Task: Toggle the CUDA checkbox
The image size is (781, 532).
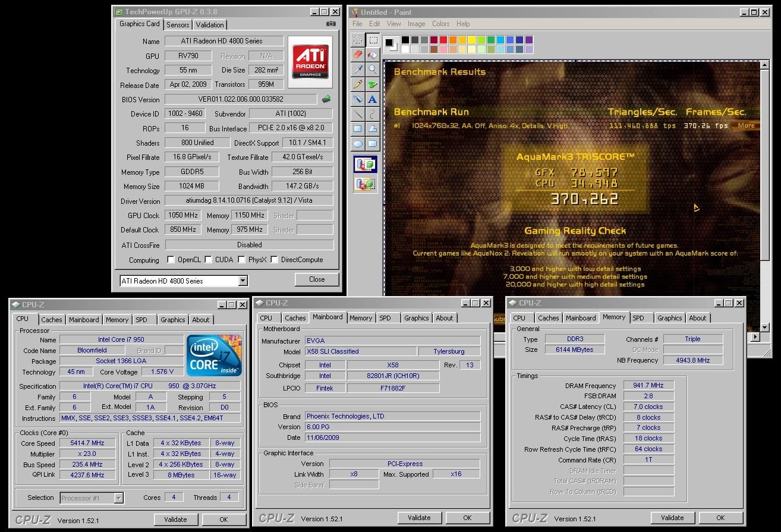Action: click(209, 260)
